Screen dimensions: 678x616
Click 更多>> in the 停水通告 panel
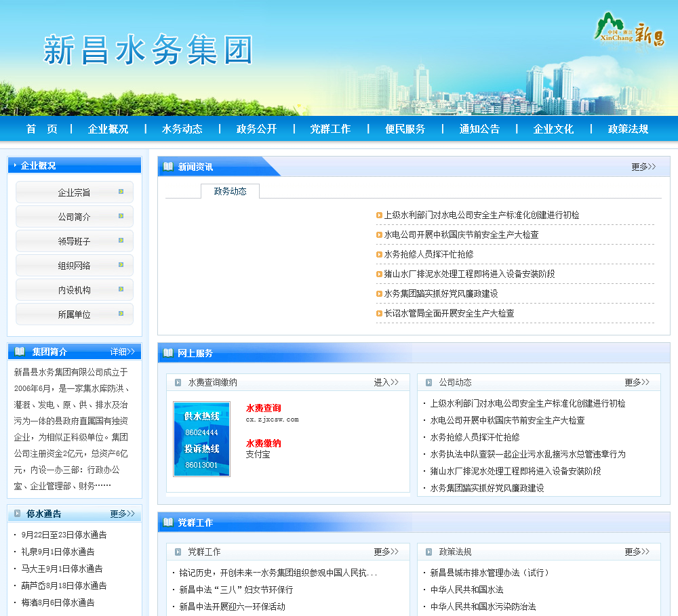(122, 514)
